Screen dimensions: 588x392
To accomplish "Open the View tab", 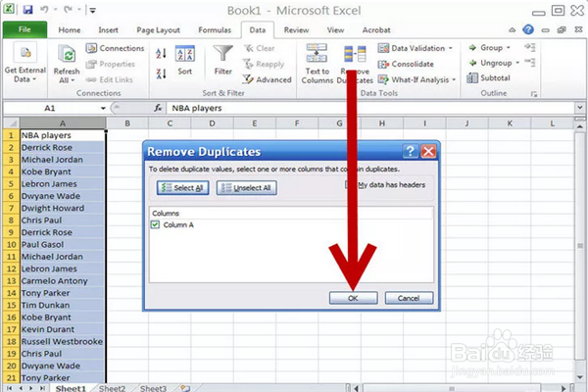I will 335,30.
